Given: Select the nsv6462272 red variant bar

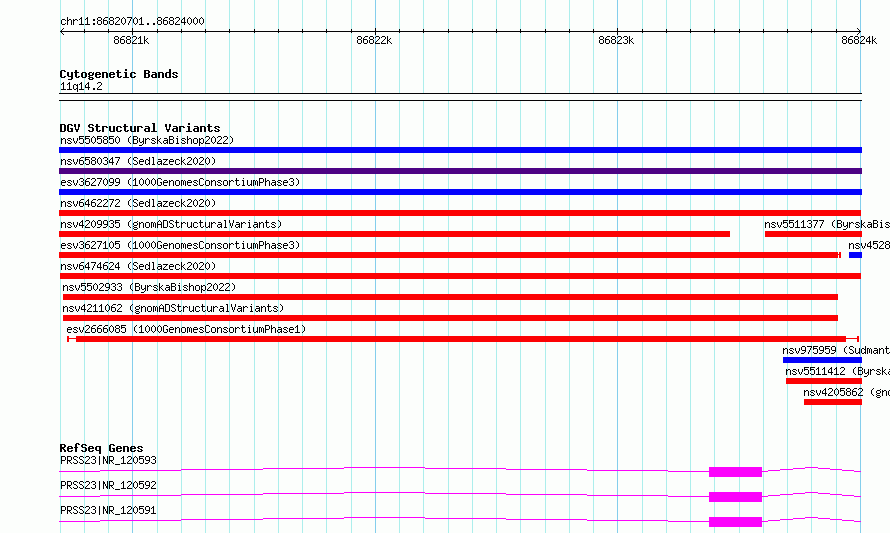Looking at the screenshot, I should 460,213.
